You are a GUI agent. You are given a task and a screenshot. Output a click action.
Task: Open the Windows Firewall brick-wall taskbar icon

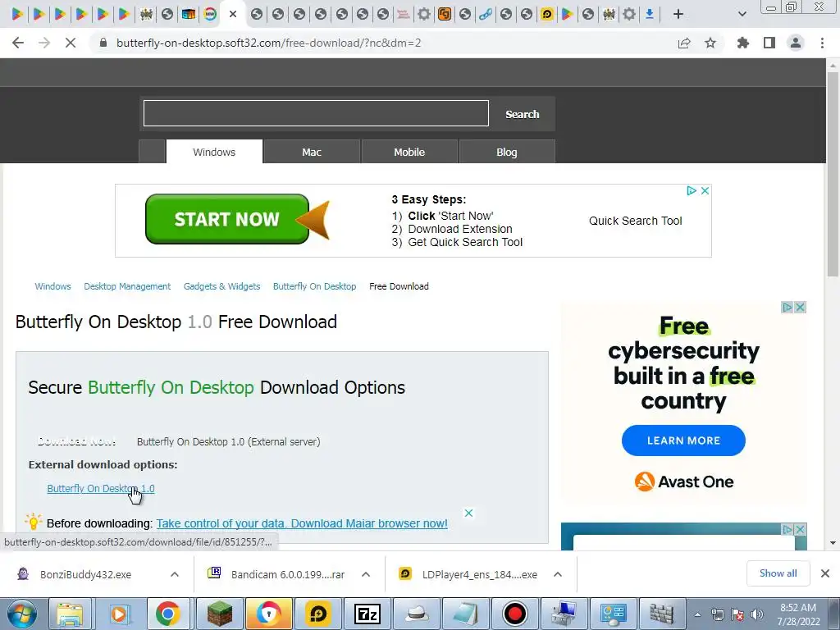[662, 614]
